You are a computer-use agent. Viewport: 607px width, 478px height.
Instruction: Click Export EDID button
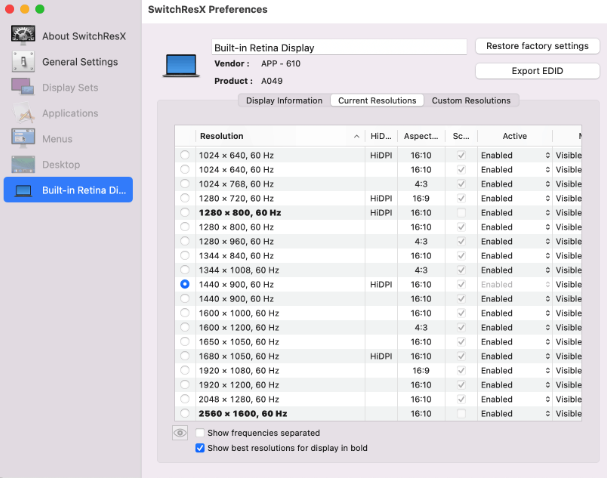(x=537, y=71)
